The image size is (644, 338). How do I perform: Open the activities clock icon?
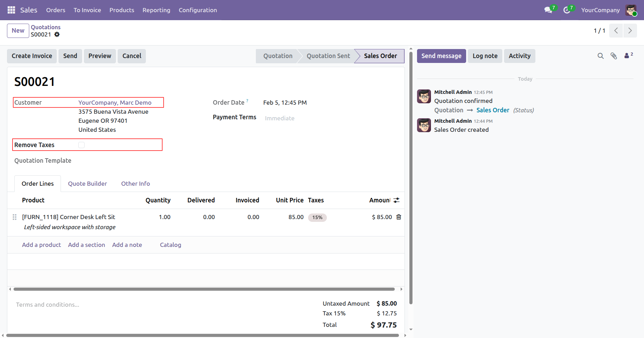[x=567, y=10]
